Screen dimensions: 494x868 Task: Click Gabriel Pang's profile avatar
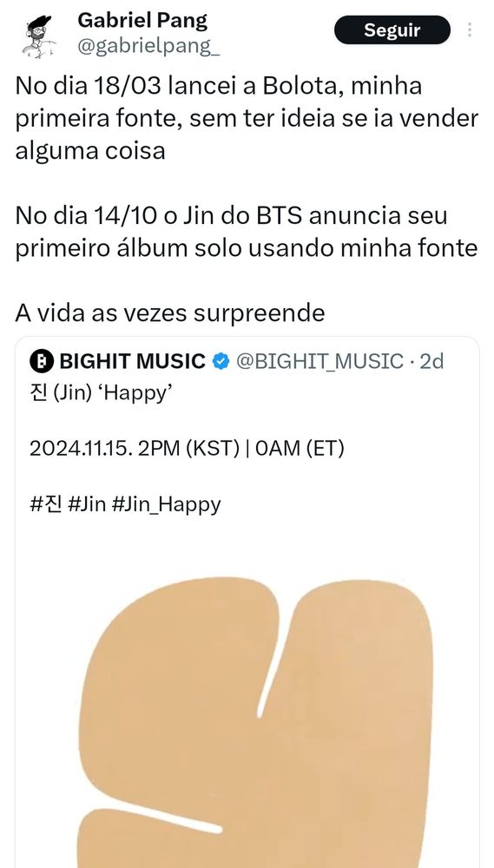pos(39,36)
